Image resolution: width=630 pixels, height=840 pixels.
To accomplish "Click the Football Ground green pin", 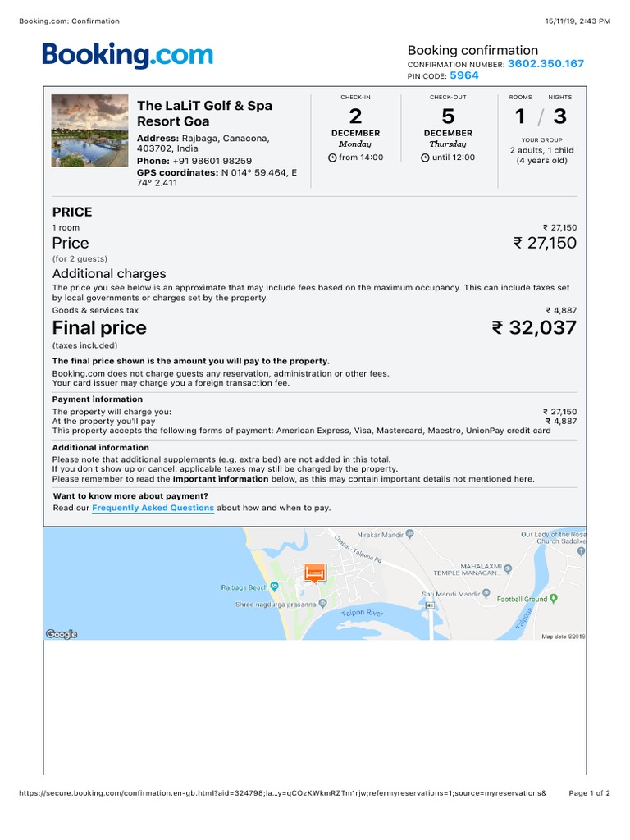I will pos(553,599).
